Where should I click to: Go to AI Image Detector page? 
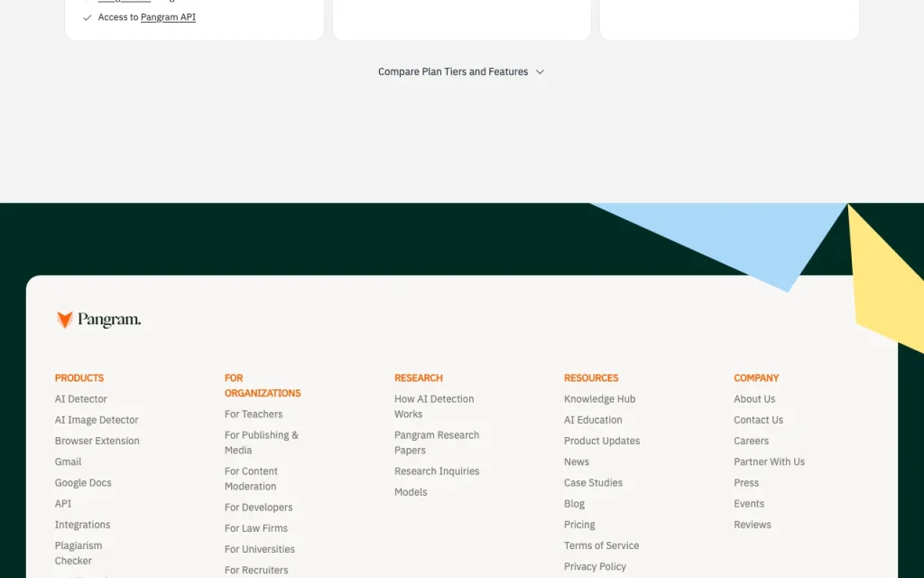pos(97,420)
